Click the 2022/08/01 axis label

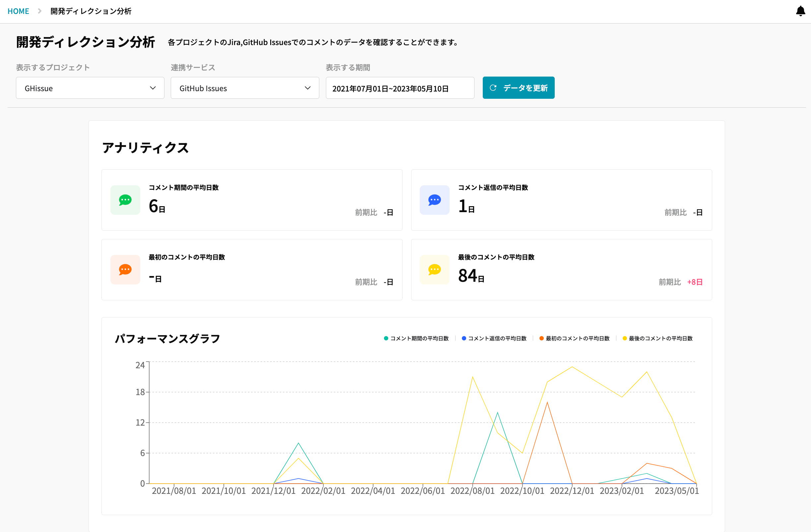coord(472,491)
